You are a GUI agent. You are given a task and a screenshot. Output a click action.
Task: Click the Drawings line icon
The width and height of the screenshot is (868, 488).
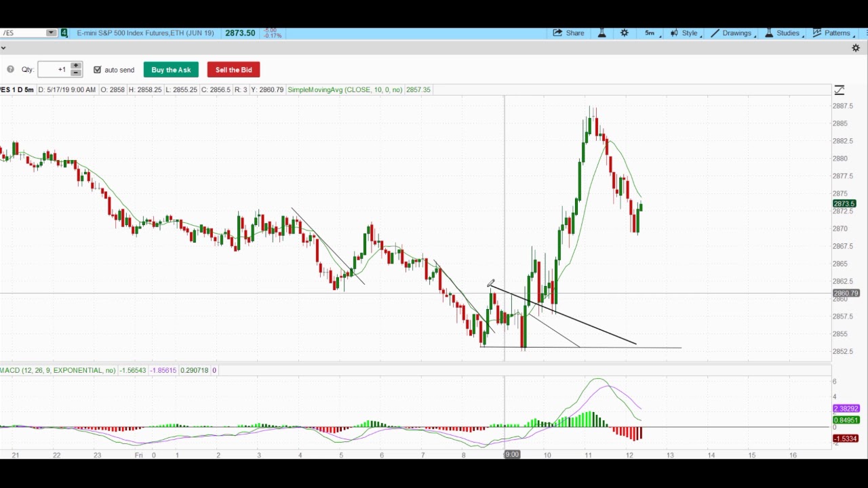coord(715,33)
